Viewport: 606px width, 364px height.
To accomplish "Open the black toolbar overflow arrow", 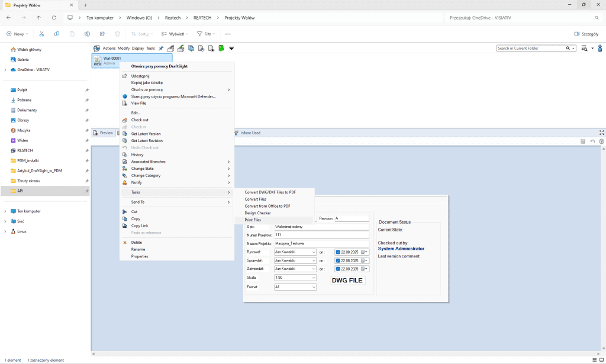I will (231, 49).
